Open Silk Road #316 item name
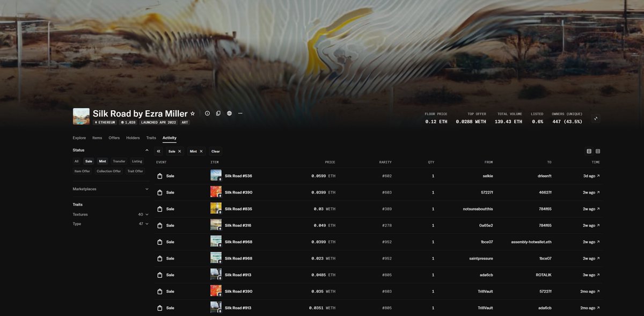The height and width of the screenshot is (316, 644). point(238,226)
